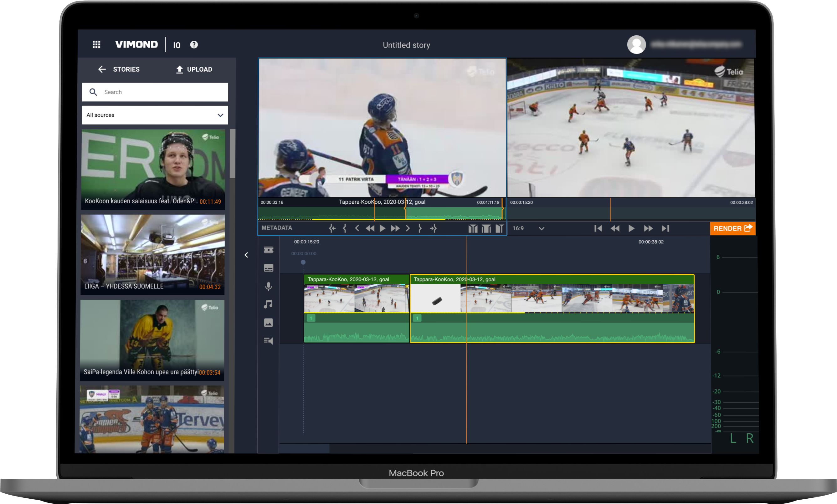Select first Tappara-KooKoo timeline clip
This screenshot has width=837, height=504.
[x=356, y=308]
